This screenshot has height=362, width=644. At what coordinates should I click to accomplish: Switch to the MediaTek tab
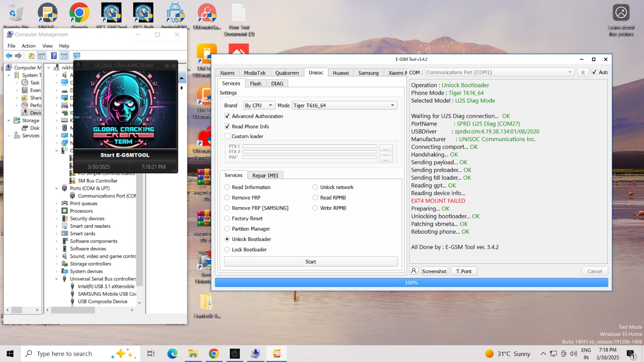pyautogui.click(x=255, y=73)
